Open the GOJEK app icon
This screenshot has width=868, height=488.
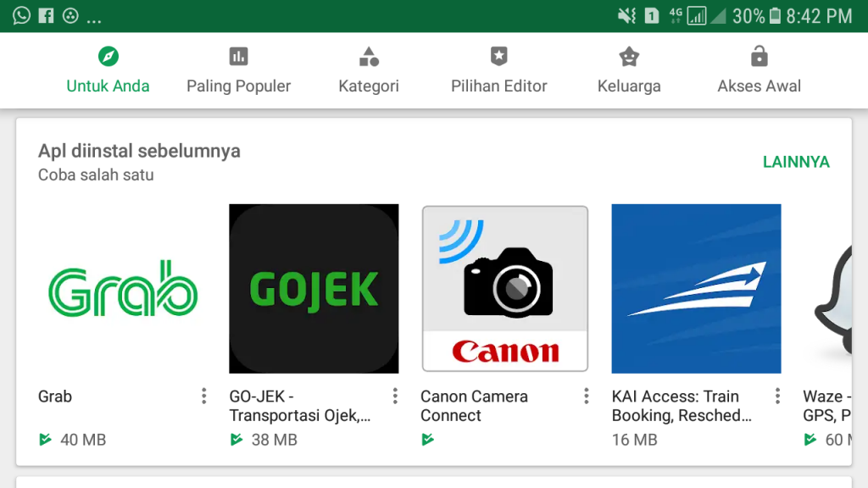(314, 289)
